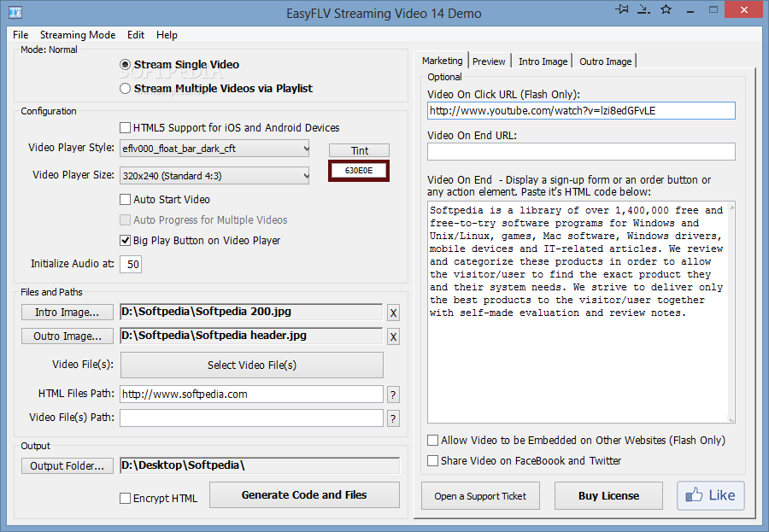769x532 pixels.
Task: Maximize the EasyFLV window
Action: pos(713,9)
